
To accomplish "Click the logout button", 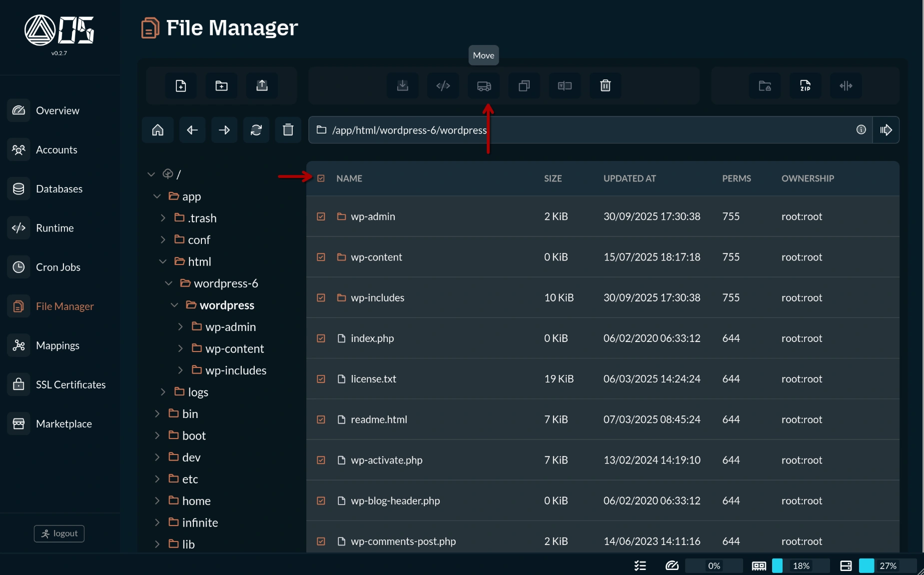I will tap(59, 533).
